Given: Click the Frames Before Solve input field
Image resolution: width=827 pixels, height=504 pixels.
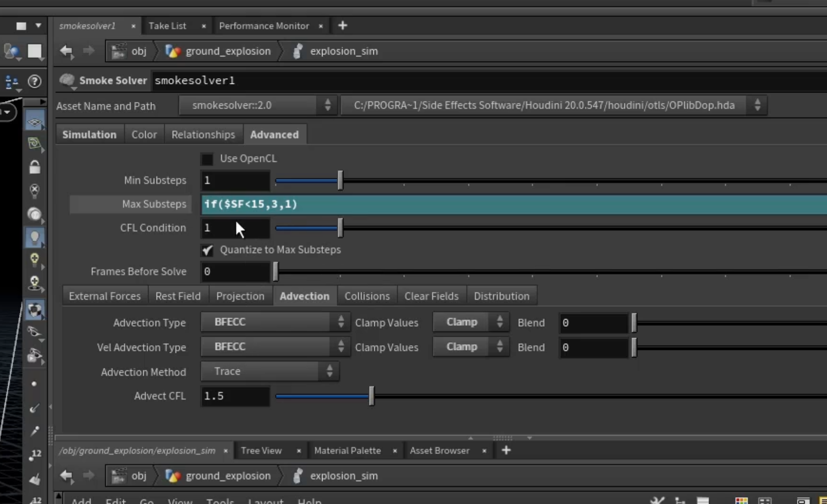Looking at the screenshot, I should 235,272.
